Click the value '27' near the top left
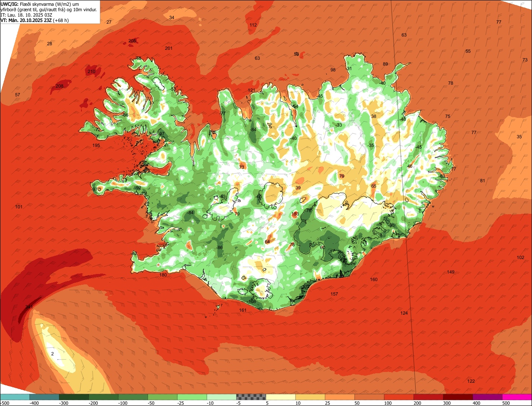532x406 pixels. coord(109,22)
